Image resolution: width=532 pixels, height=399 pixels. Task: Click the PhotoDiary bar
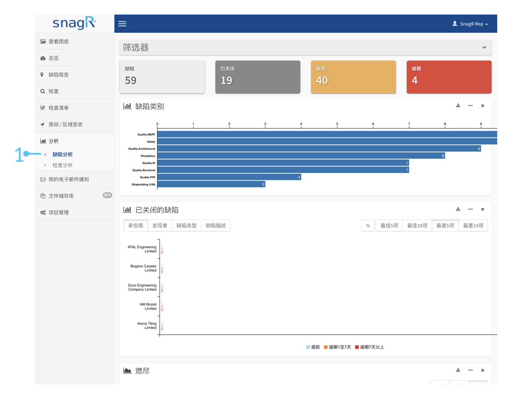pyautogui.click(x=301, y=156)
